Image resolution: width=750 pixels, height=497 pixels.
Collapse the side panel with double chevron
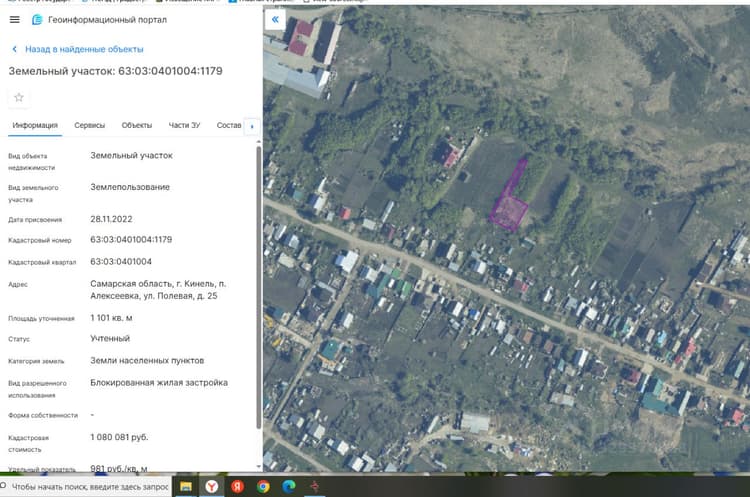pos(275,20)
